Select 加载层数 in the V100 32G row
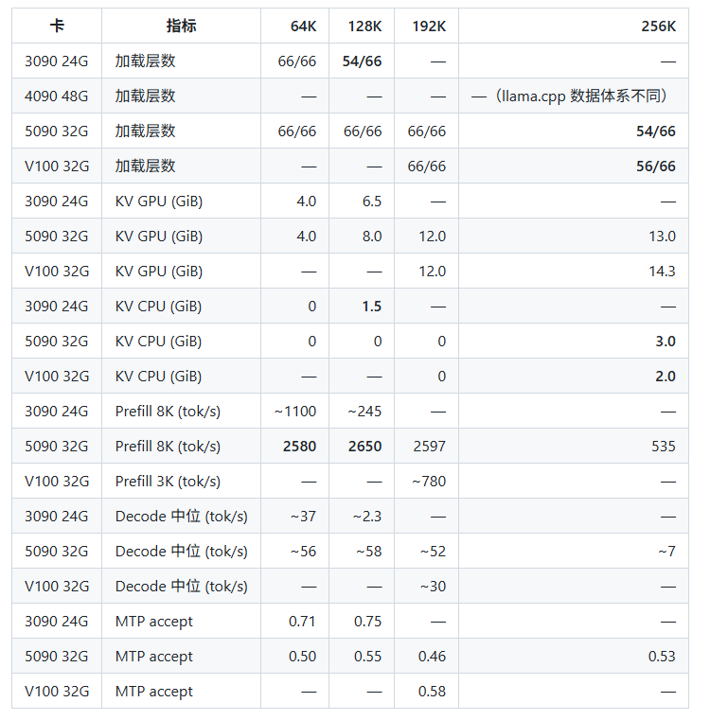Image resolution: width=728 pixels, height=720 pixels. 146,167
